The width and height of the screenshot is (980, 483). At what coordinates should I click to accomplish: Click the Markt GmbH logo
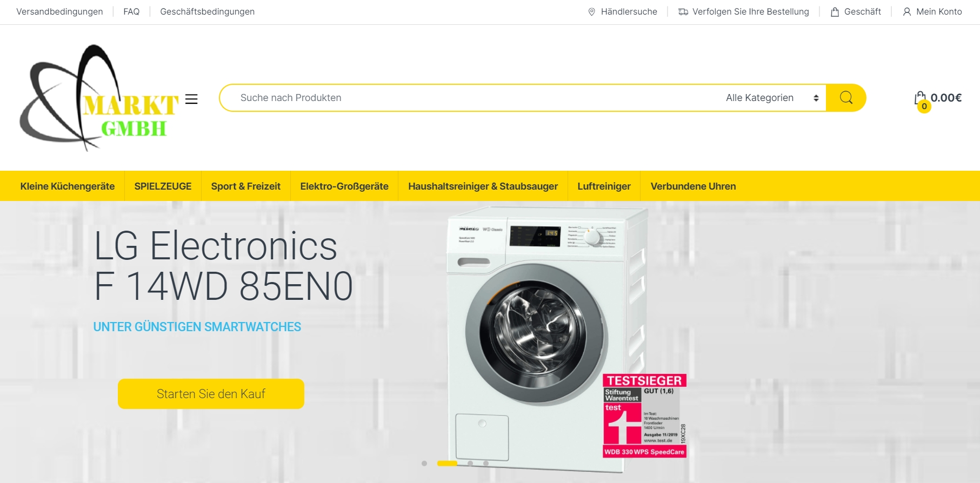pos(99,98)
